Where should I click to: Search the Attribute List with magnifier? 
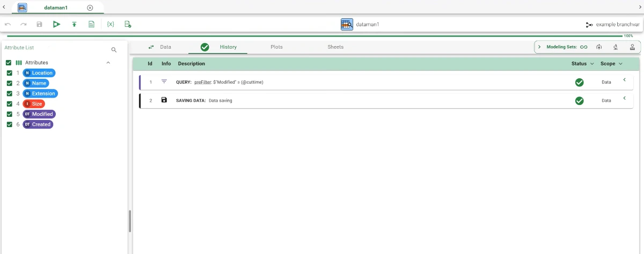coord(114,49)
